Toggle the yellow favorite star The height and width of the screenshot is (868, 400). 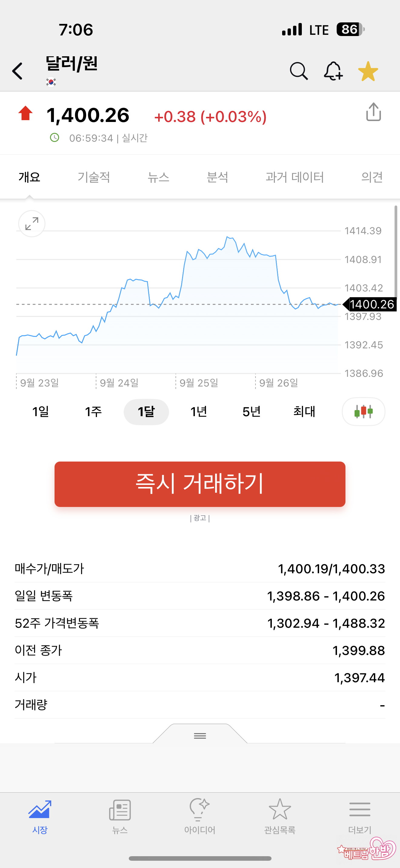tap(368, 71)
